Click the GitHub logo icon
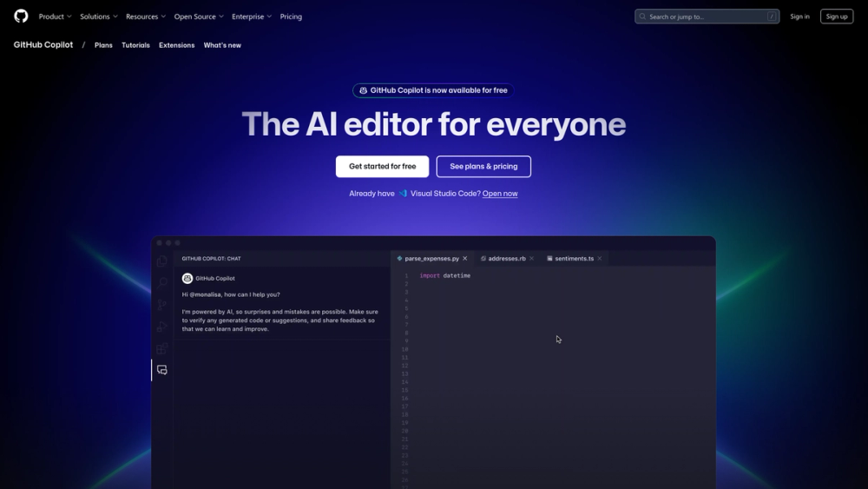 pos(21,16)
